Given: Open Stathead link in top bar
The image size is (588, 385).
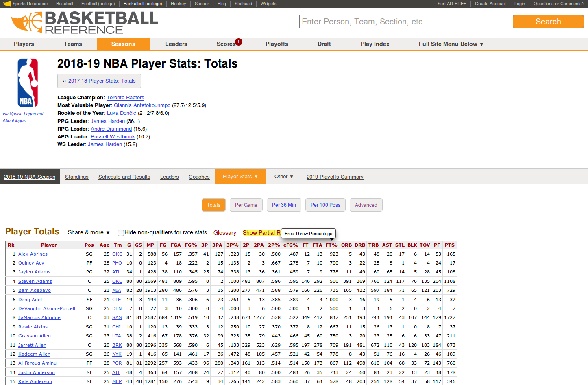Looking at the screenshot, I should pos(243,4).
